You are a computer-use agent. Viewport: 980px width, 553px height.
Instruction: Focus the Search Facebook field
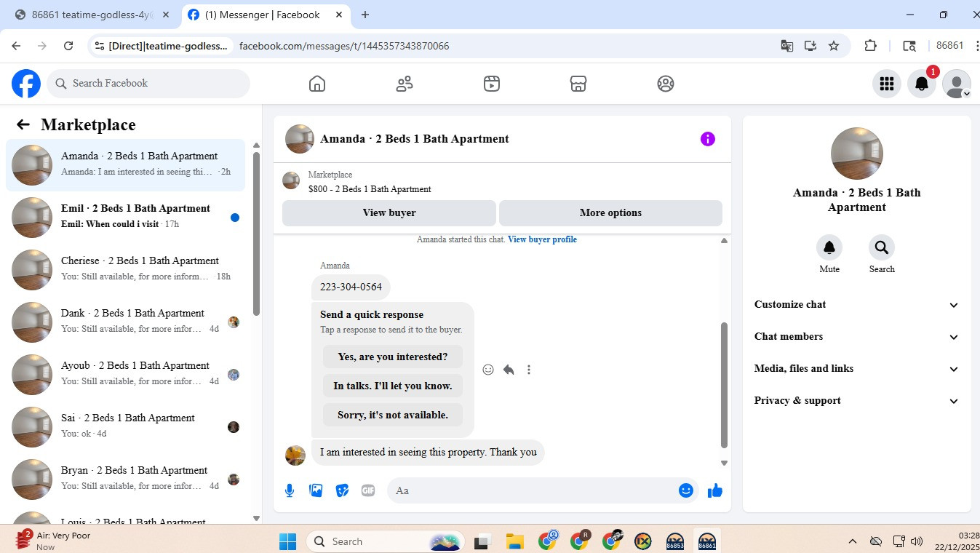pyautogui.click(x=149, y=84)
